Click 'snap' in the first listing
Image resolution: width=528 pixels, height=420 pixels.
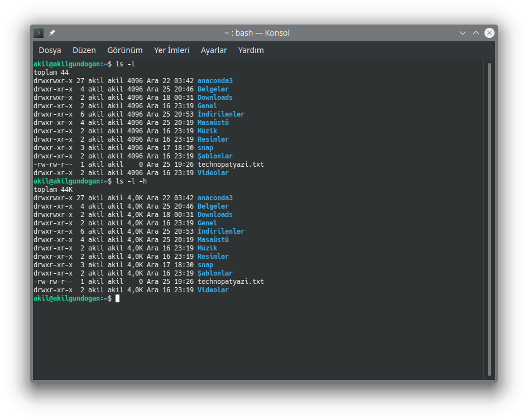205,148
